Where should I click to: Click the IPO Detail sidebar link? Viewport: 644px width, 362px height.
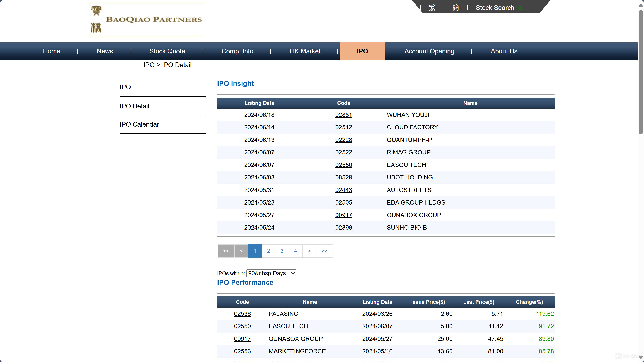pos(134,106)
